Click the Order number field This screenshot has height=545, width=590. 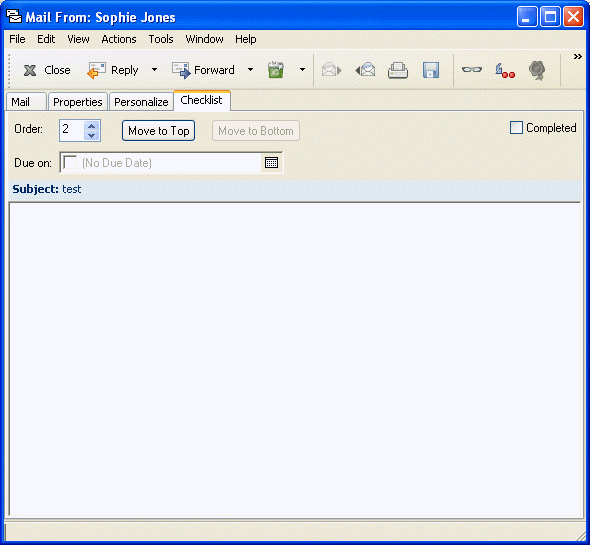click(71, 130)
